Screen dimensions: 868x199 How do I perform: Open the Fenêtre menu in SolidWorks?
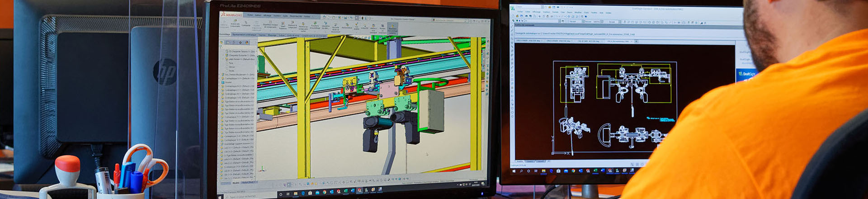coord(307,16)
